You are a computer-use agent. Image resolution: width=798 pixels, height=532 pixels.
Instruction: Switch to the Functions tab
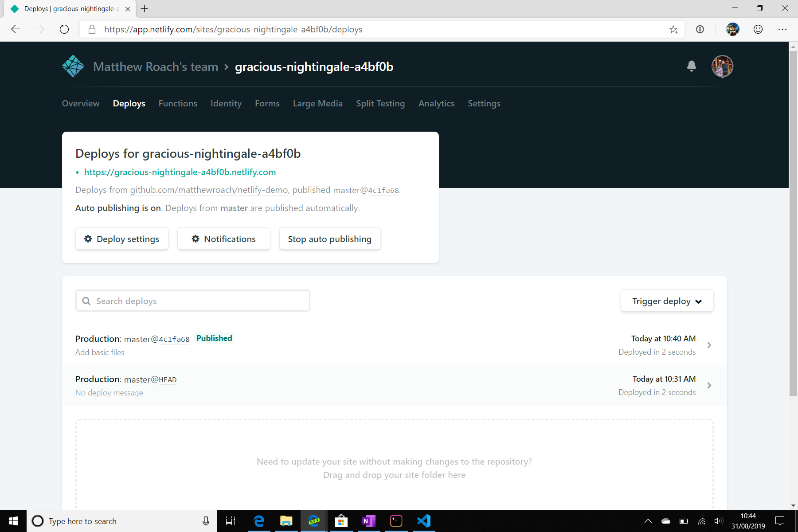coord(178,103)
